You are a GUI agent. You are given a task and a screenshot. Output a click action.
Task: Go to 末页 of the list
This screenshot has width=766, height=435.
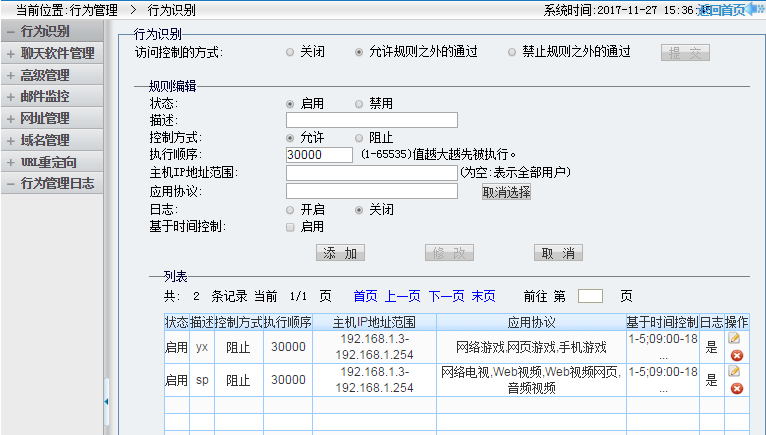pos(483,296)
